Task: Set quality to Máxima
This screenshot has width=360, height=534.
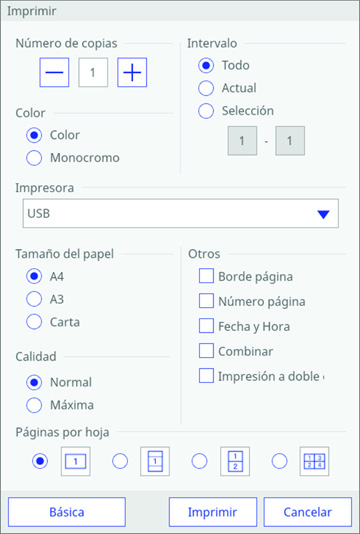Action: (34, 405)
